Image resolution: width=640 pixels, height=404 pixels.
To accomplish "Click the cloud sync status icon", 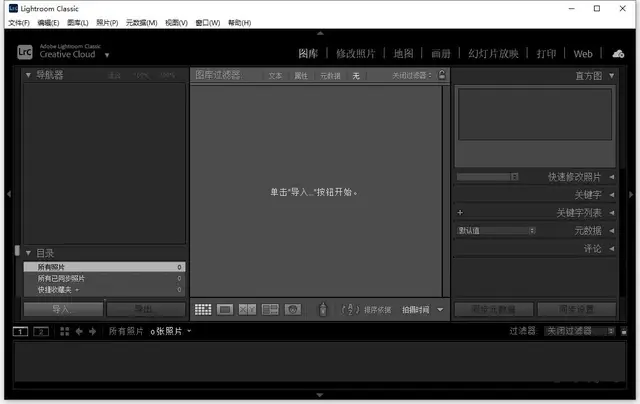I will [x=617, y=53].
